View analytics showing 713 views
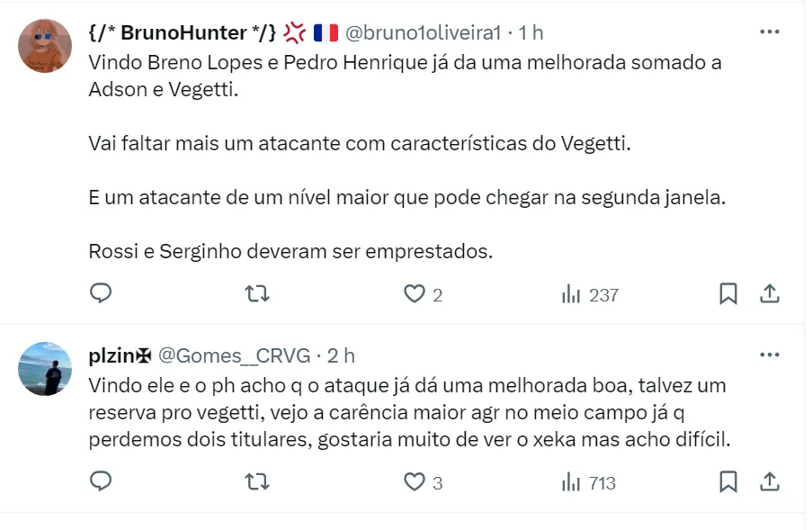 click(589, 482)
